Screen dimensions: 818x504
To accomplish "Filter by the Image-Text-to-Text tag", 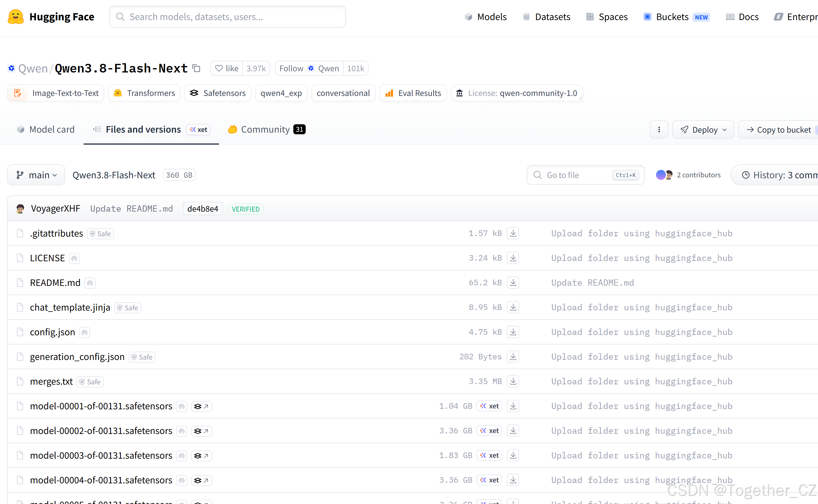I will [x=56, y=93].
